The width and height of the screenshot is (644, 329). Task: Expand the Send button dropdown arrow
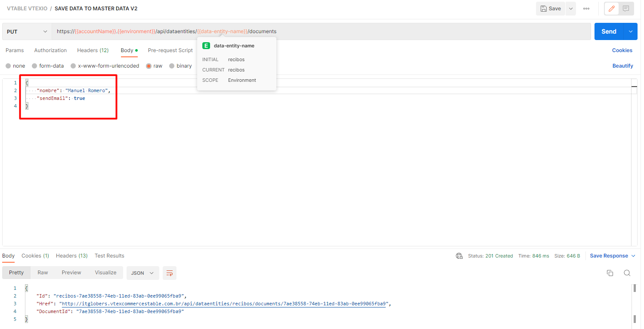click(631, 31)
